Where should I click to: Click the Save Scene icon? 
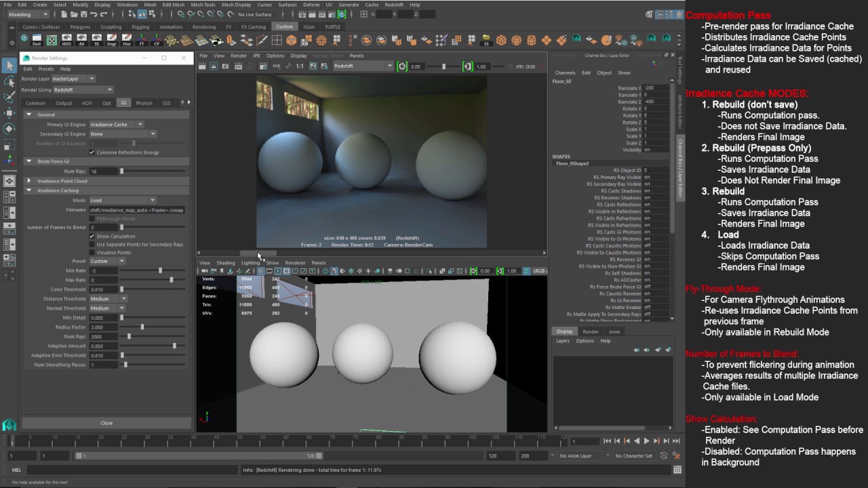[83, 14]
